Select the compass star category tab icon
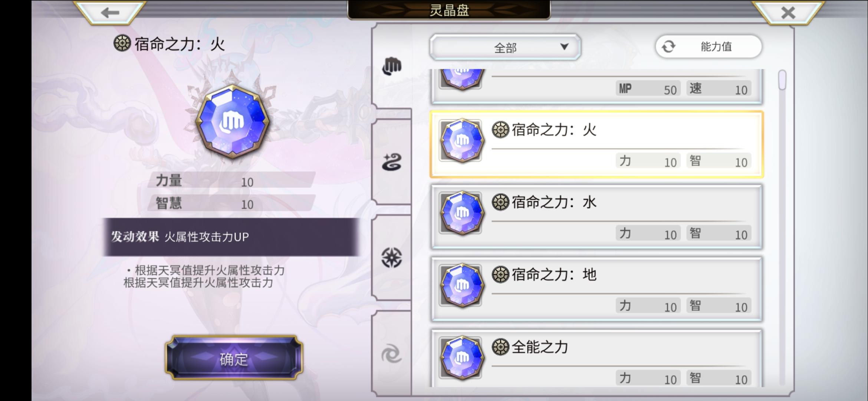The width and height of the screenshot is (868, 401). click(392, 258)
